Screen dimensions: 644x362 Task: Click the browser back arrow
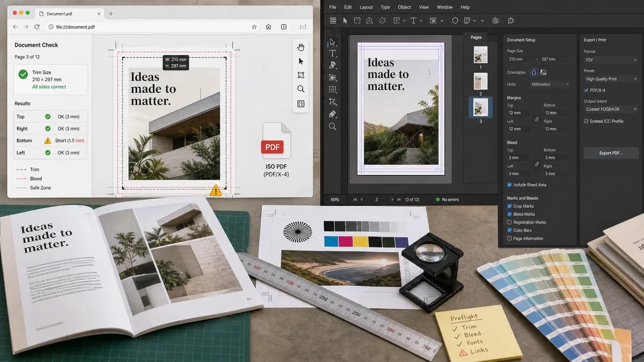point(15,27)
